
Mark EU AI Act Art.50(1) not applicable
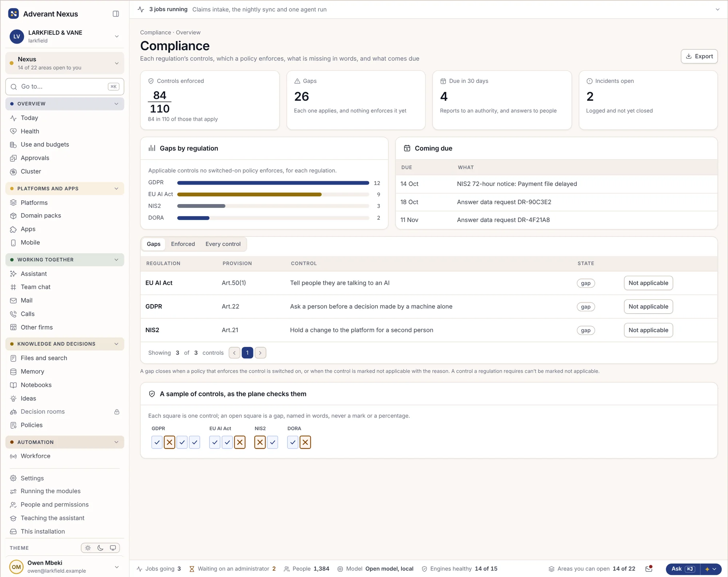648,283
